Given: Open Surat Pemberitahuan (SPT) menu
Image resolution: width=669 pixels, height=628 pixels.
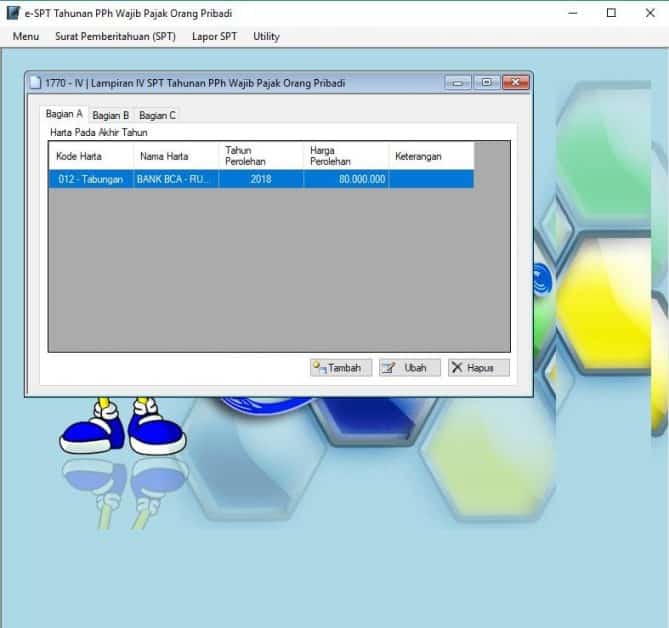Looking at the screenshot, I should 115,36.
